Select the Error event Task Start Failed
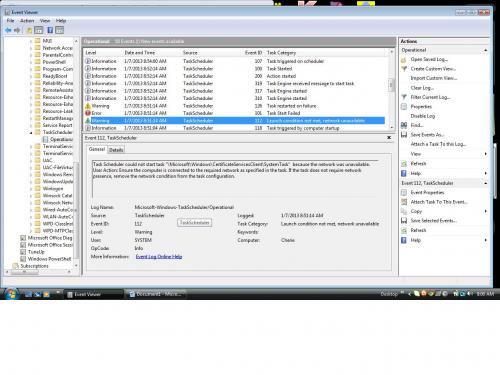Viewport: 500px width, 375px height. click(x=235, y=113)
